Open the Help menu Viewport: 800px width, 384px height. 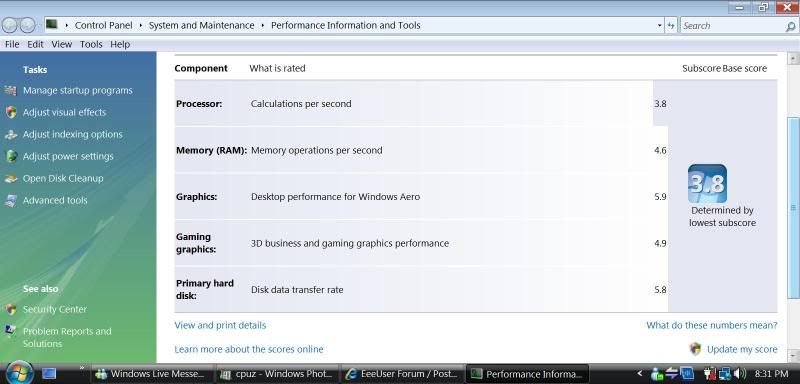(120, 44)
